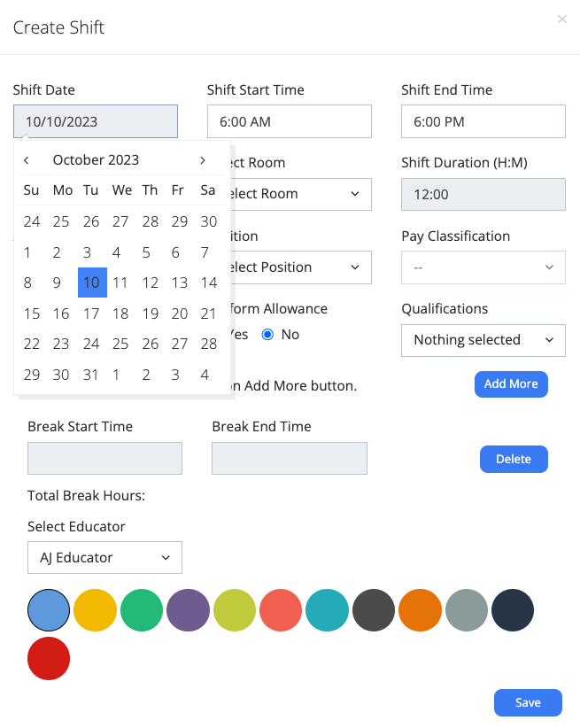Select October 15 in the calendar
The height and width of the screenshot is (728, 580).
(x=31, y=314)
